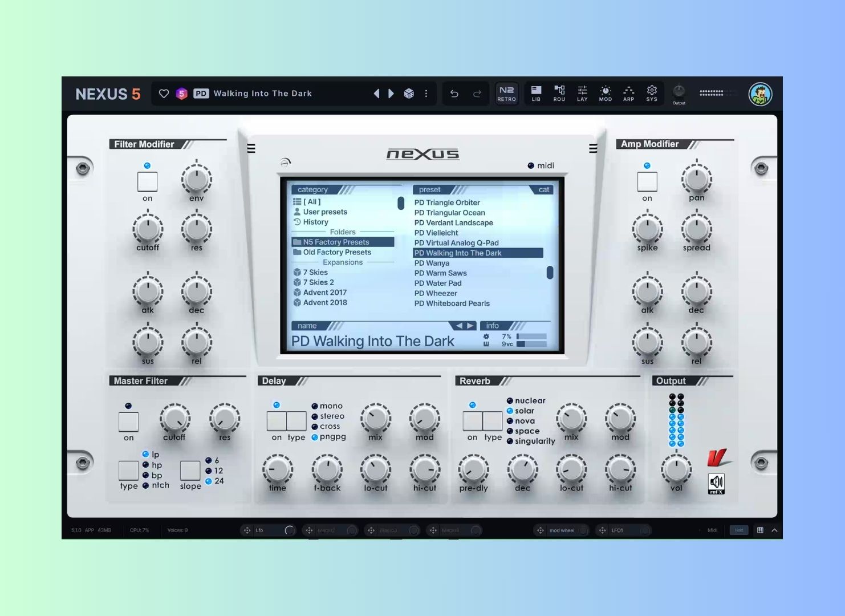Cycle the Reverb type button
Image resolution: width=845 pixels, height=616 pixels.
pyautogui.click(x=493, y=421)
